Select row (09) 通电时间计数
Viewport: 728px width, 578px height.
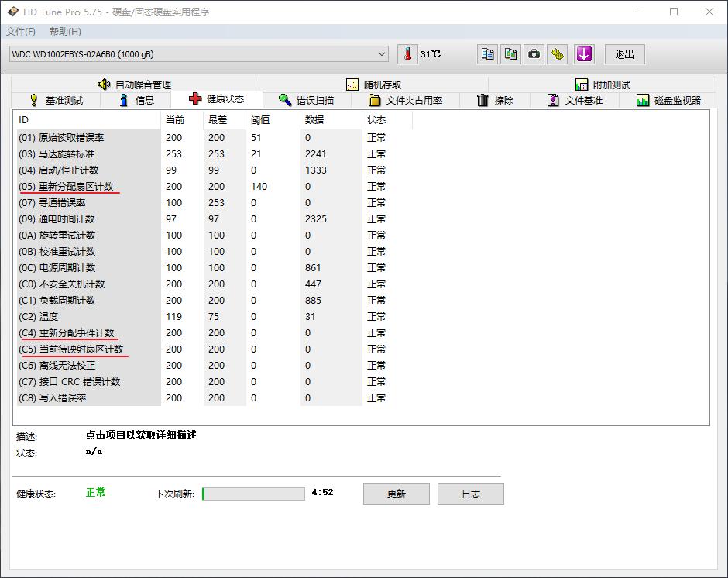pos(215,218)
